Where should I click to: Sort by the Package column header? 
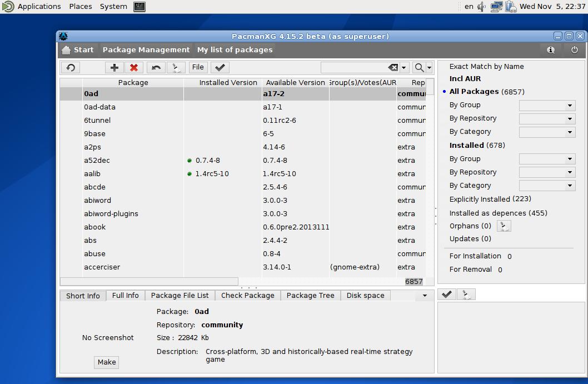133,82
